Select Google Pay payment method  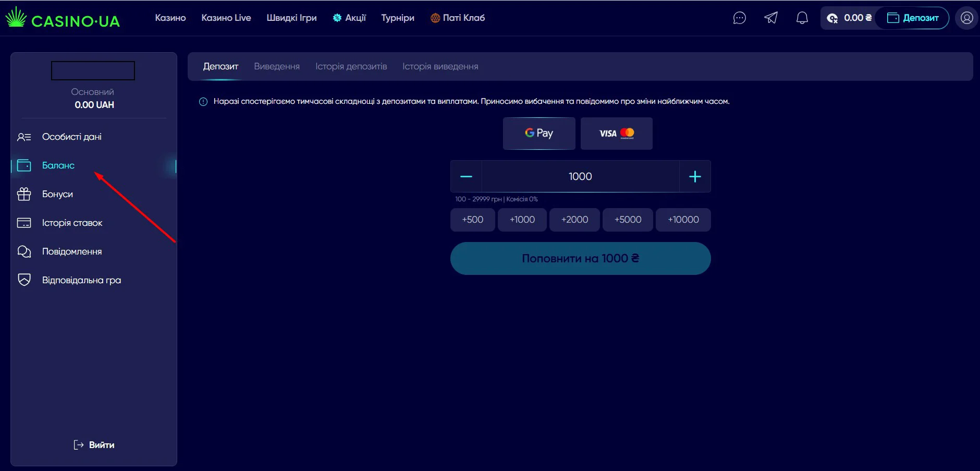pyautogui.click(x=538, y=134)
